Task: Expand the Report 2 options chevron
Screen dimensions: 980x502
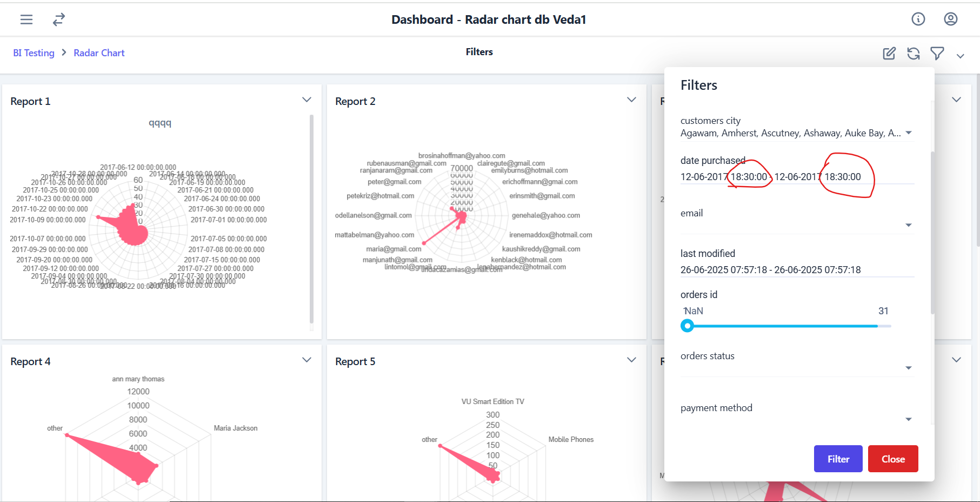Action: point(631,100)
